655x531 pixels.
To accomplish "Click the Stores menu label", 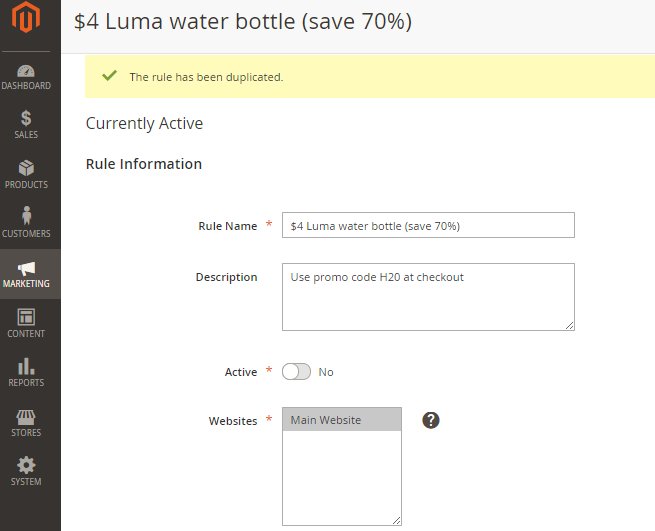I will coord(26,433).
